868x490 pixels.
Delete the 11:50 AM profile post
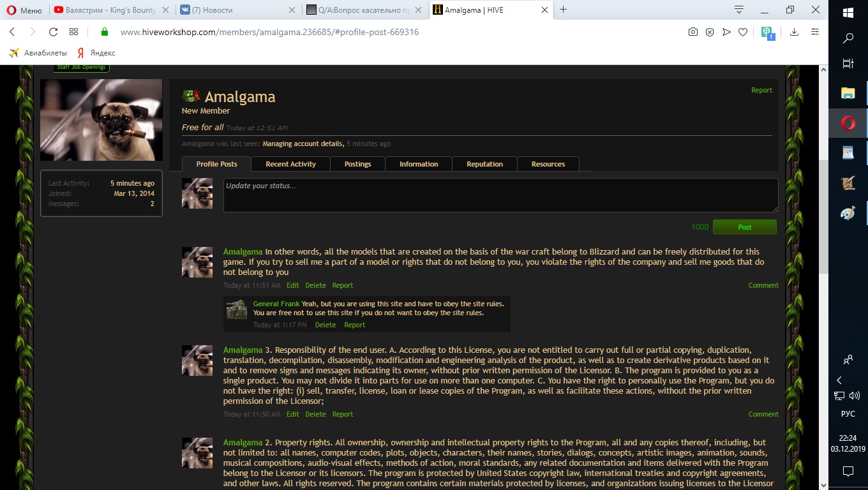click(315, 414)
